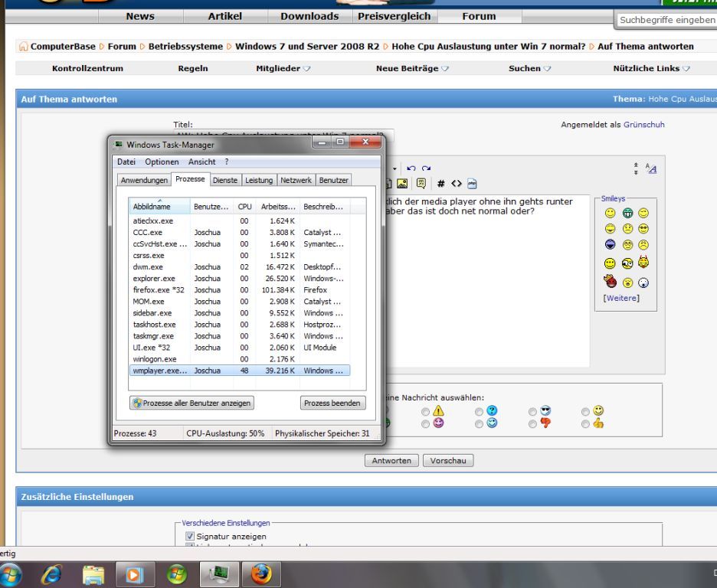
Task: Open the Optionen menu in Task-Manager
Action: pyautogui.click(x=162, y=162)
